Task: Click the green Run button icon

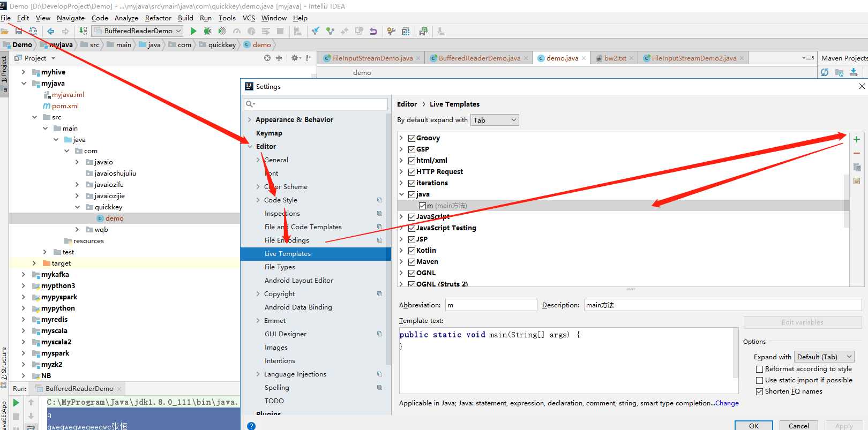Action: coord(193,31)
